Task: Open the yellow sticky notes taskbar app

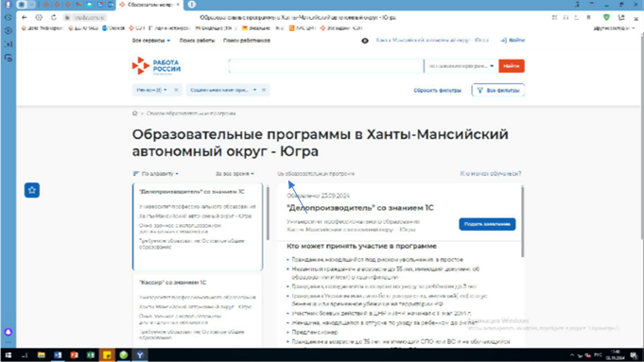Action: [107, 355]
